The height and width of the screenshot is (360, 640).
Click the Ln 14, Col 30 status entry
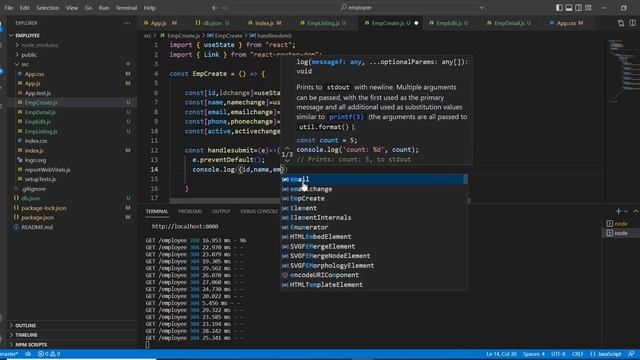pyautogui.click(x=501, y=354)
